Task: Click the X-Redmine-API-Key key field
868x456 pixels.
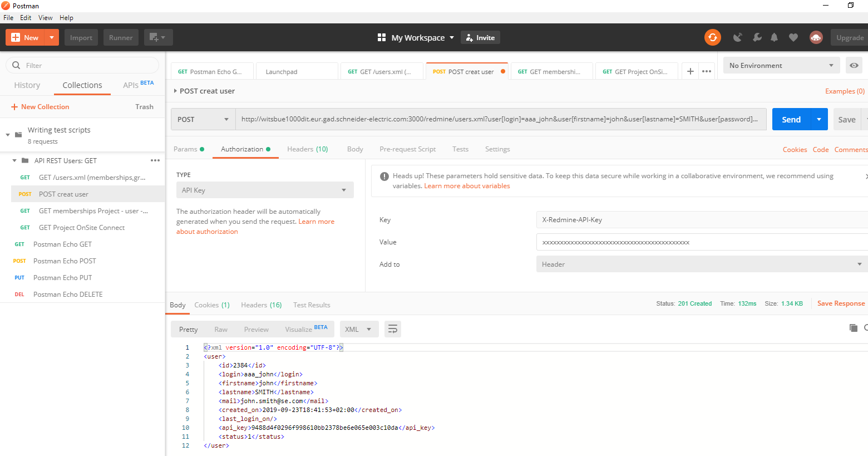Action: pyautogui.click(x=702, y=219)
